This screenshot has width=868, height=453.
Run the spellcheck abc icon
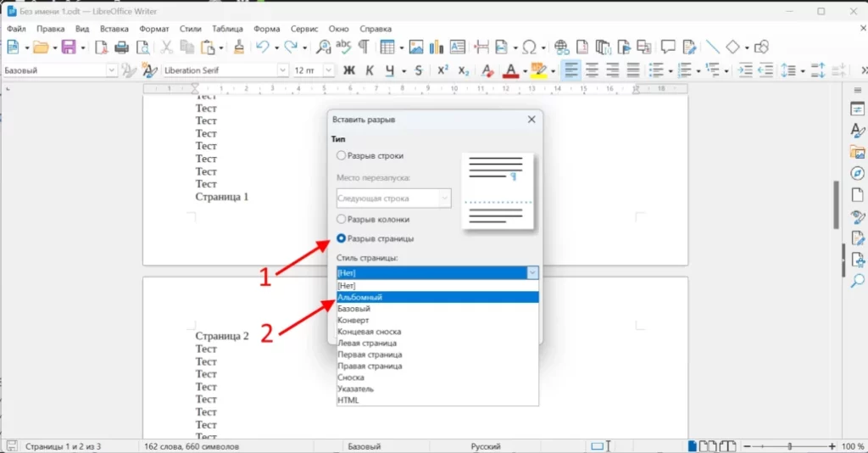pyautogui.click(x=343, y=48)
